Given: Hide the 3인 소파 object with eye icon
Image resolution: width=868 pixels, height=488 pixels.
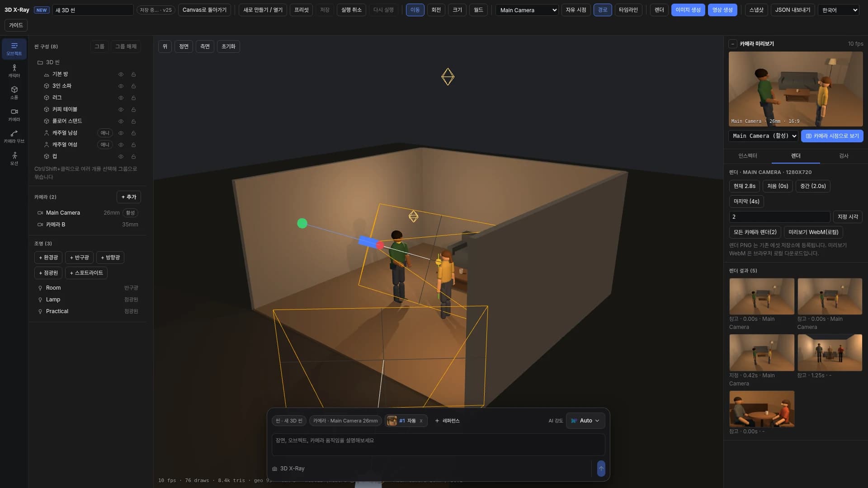Looking at the screenshot, I should click(121, 86).
